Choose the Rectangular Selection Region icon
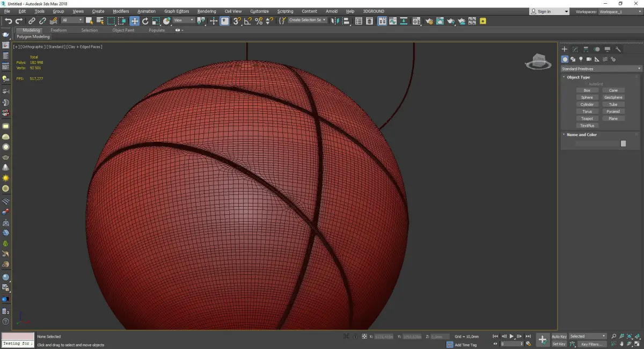 (x=111, y=21)
